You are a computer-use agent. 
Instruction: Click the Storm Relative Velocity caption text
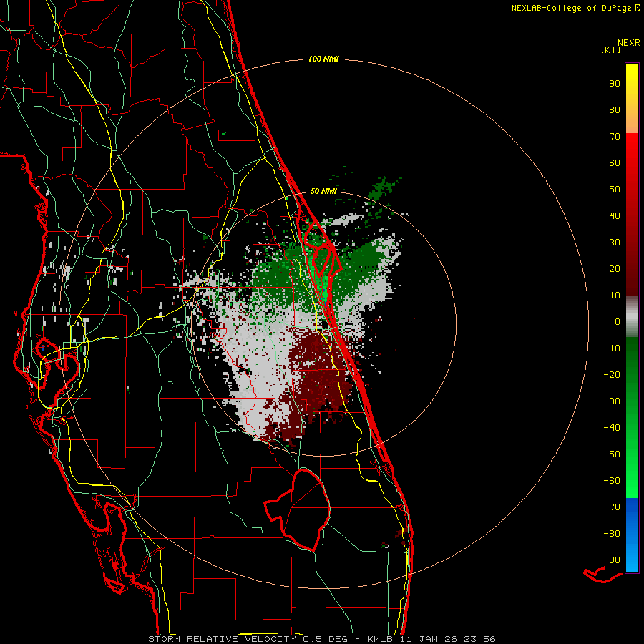click(321, 639)
